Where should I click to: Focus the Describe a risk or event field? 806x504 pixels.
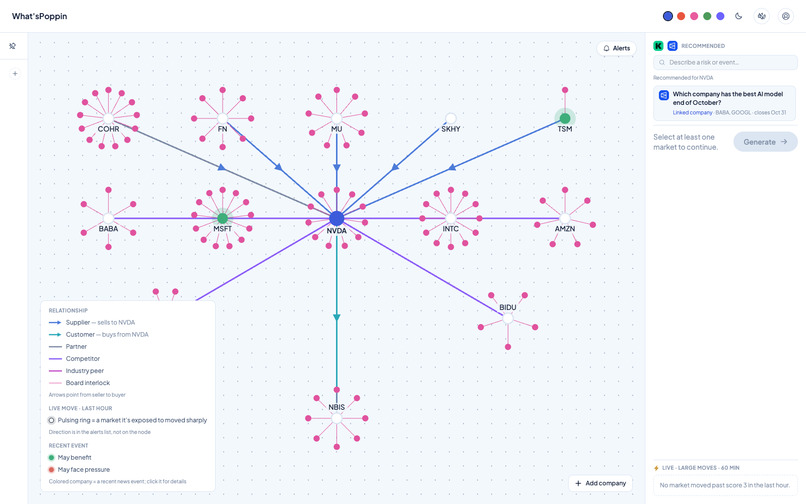(x=725, y=62)
